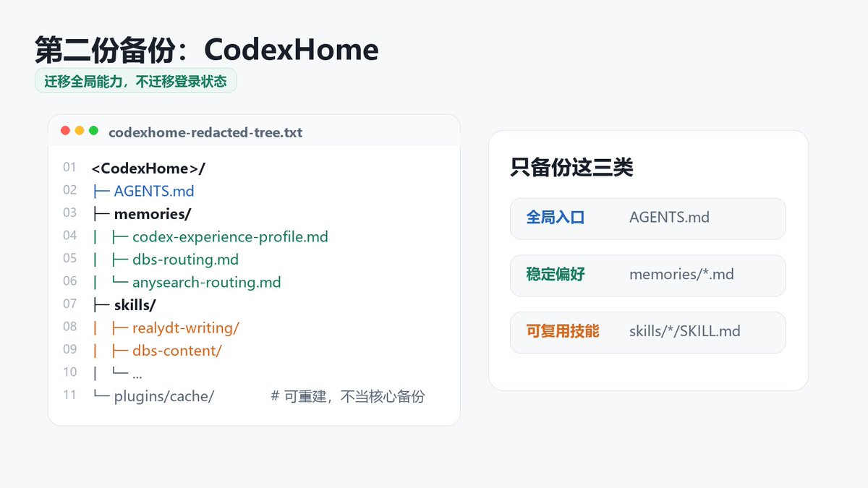Open the dbs-content/ folder
Viewport: 868px width, 488px height.
tap(176, 351)
